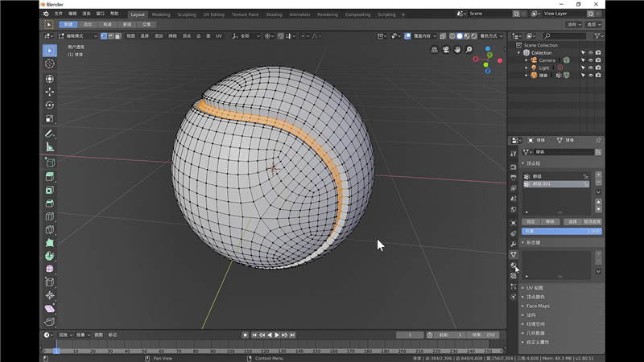
Task: Open the transform orientation dropdown
Action: click(x=246, y=36)
